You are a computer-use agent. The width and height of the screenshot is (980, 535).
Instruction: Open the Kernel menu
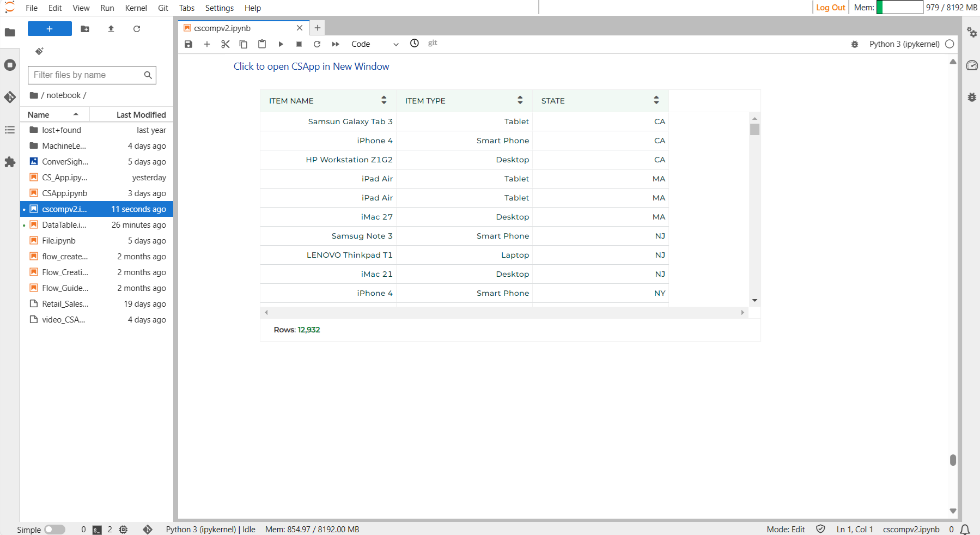pos(136,8)
